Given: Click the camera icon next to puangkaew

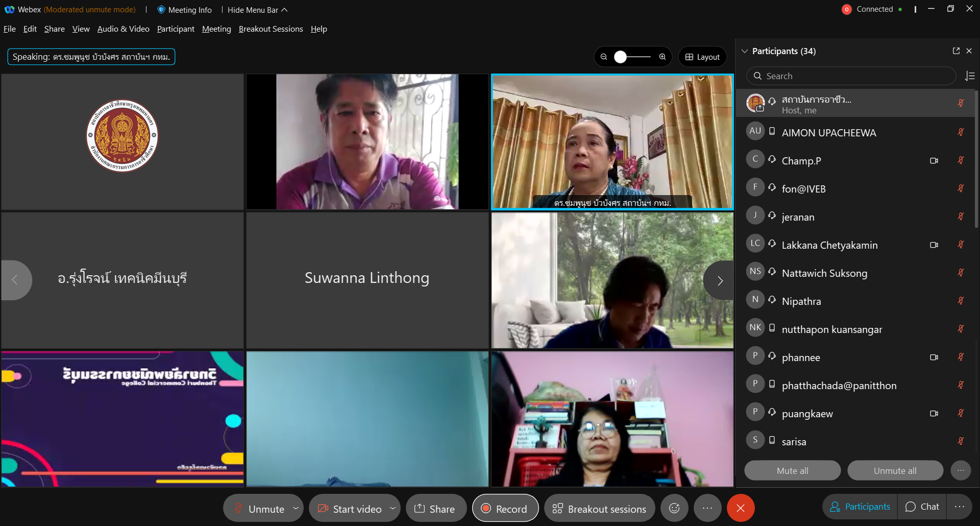Looking at the screenshot, I should coord(934,413).
